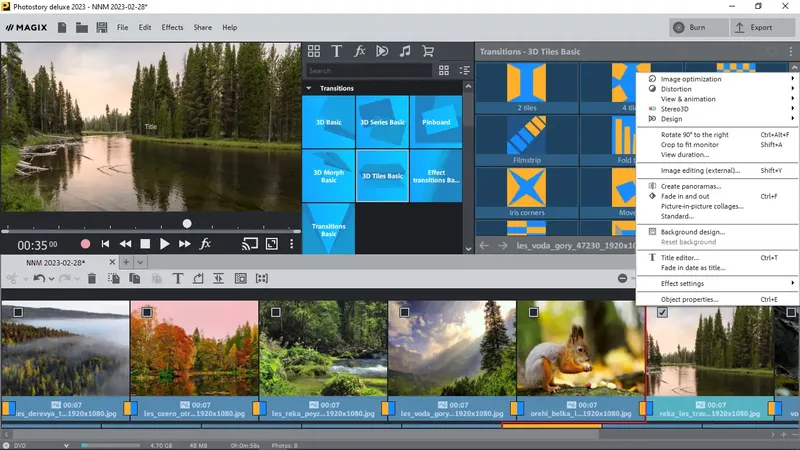Click the save project icon
Viewport: 800px width, 450px height.
click(102, 28)
